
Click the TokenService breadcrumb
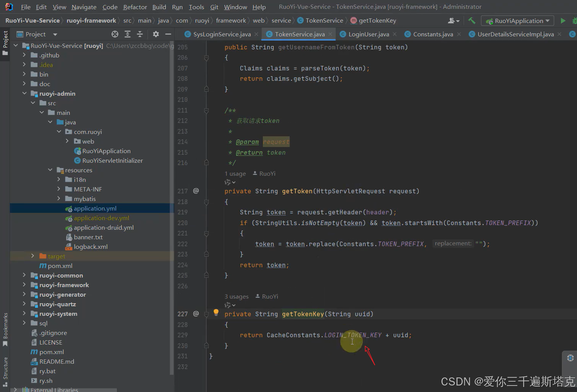(x=321, y=21)
